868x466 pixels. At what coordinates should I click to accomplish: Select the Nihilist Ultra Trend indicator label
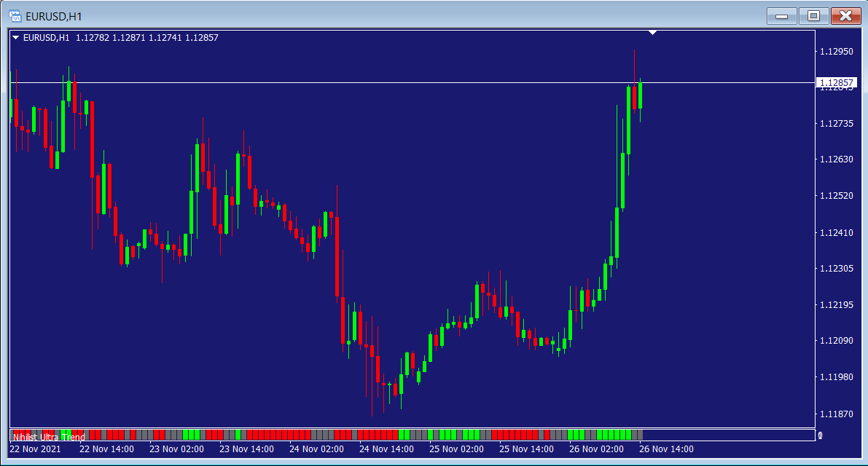[x=49, y=437]
